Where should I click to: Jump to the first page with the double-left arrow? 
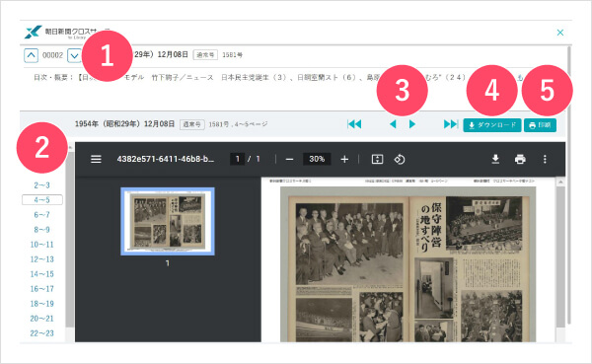(354, 124)
